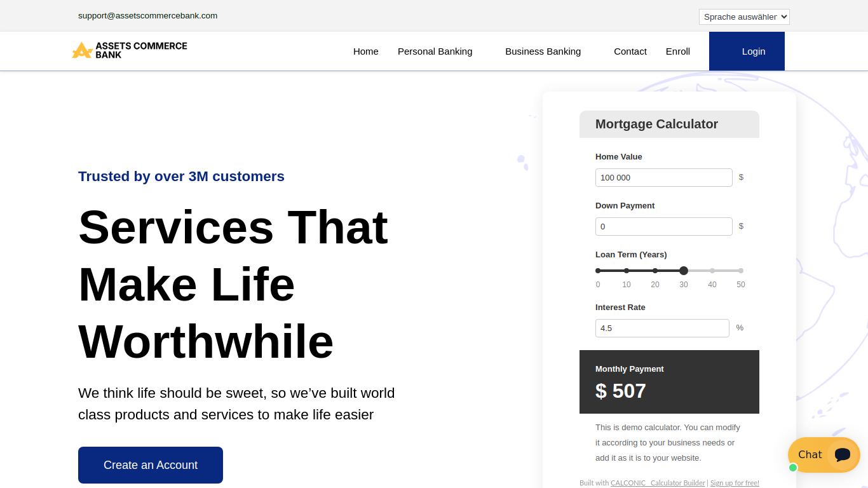The image size is (868, 488).
Task: Set Loan Term slider to 40 years
Action: tap(712, 271)
